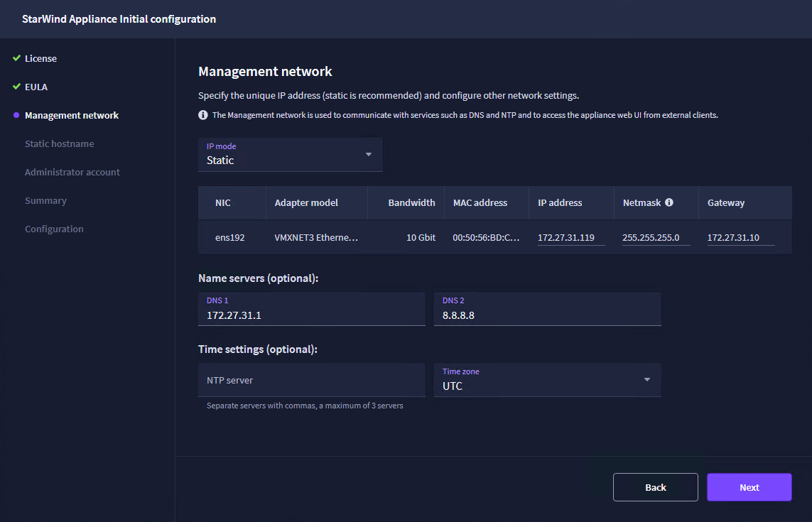Screen dimensions: 812x522
Task: Click the NTP server input field
Action: [x=312, y=380]
